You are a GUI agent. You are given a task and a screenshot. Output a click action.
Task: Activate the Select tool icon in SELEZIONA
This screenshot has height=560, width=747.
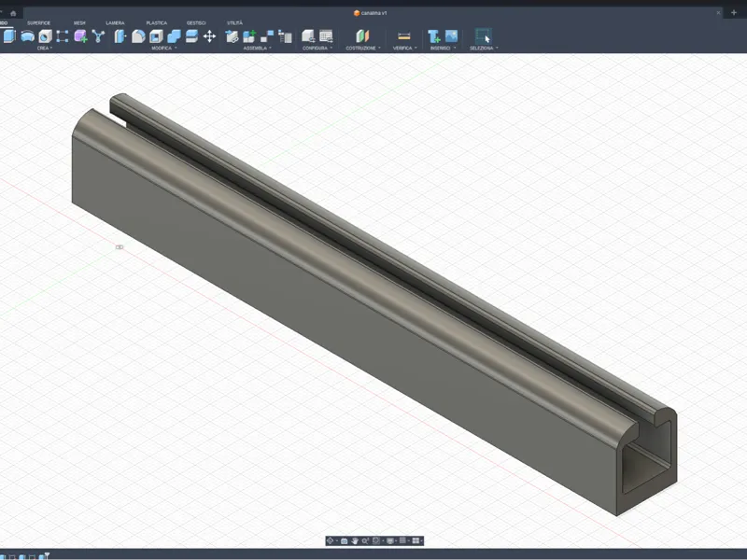pyautogui.click(x=483, y=36)
